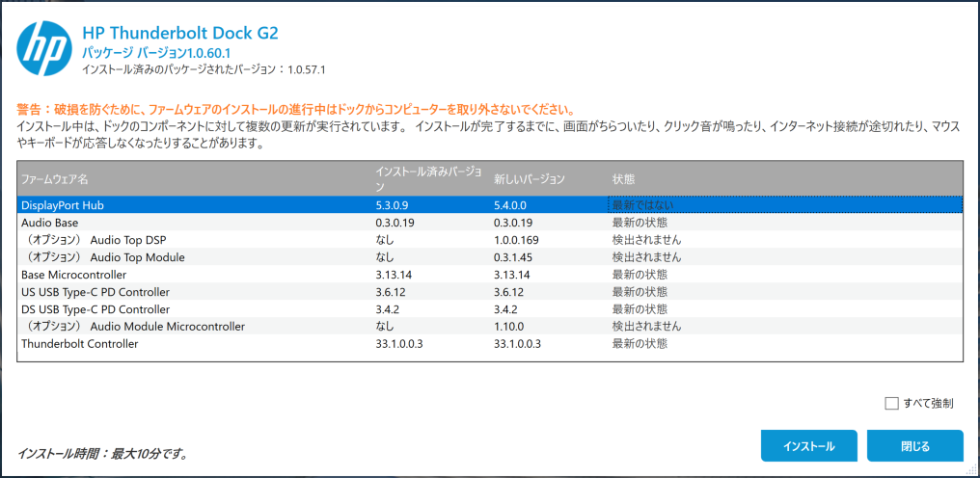Viewport: 980px width, 478px height.
Task: Click the HP Thunderbolt Dock G2 title
Action: (180, 33)
